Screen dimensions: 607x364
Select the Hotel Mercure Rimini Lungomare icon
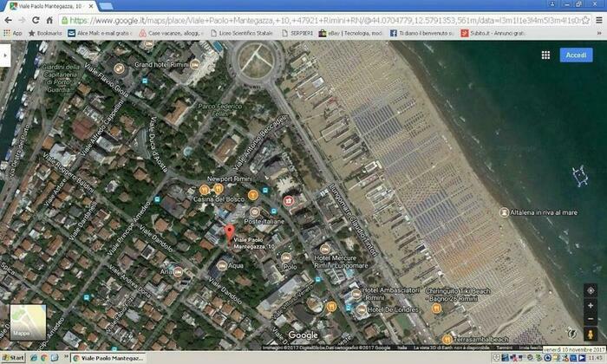(325, 249)
